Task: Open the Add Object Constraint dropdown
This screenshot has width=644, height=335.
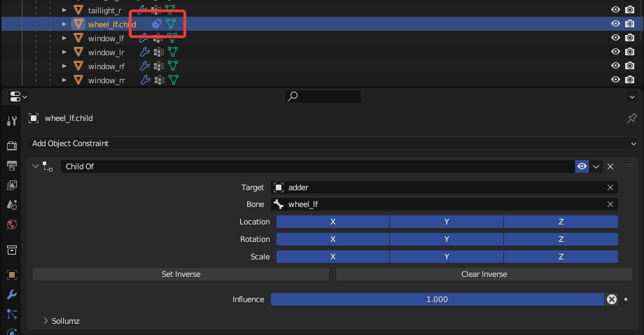Action: tap(333, 143)
